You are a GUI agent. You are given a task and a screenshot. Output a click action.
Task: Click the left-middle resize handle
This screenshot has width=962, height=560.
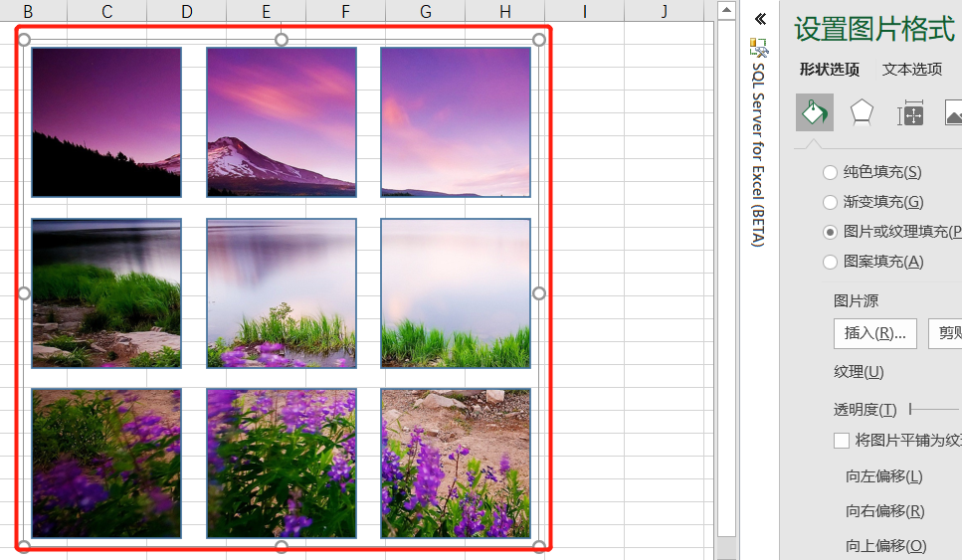[23, 293]
